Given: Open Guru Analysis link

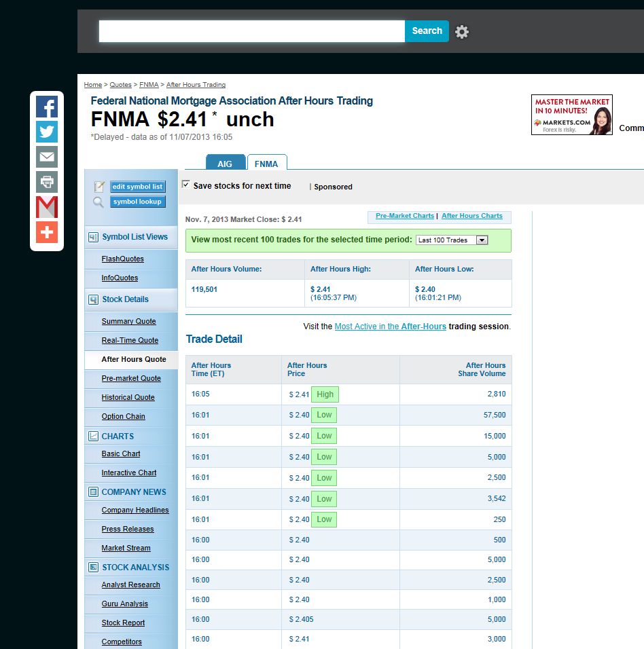Looking at the screenshot, I should point(125,604).
